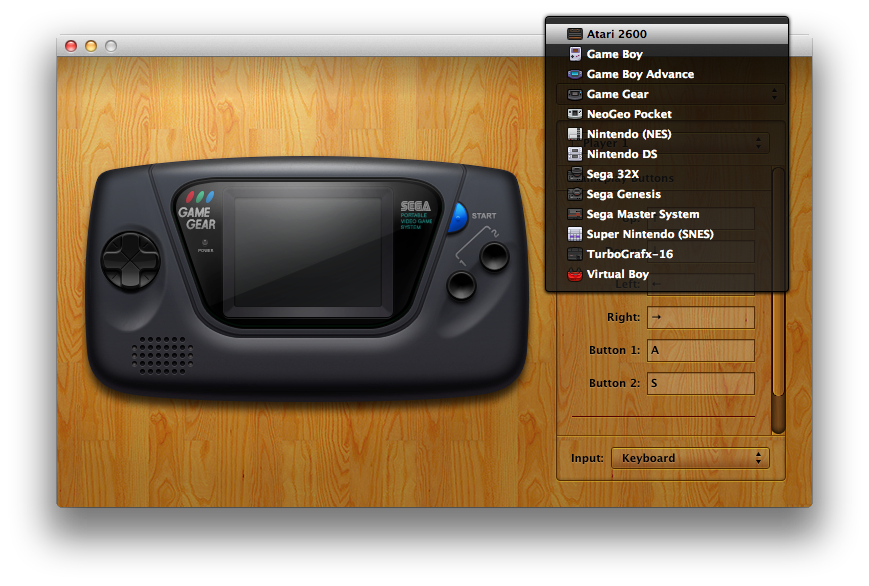Pick Game Boy Advance menu entry
Image resolution: width=869 pixels, height=586 pixels.
(x=667, y=74)
